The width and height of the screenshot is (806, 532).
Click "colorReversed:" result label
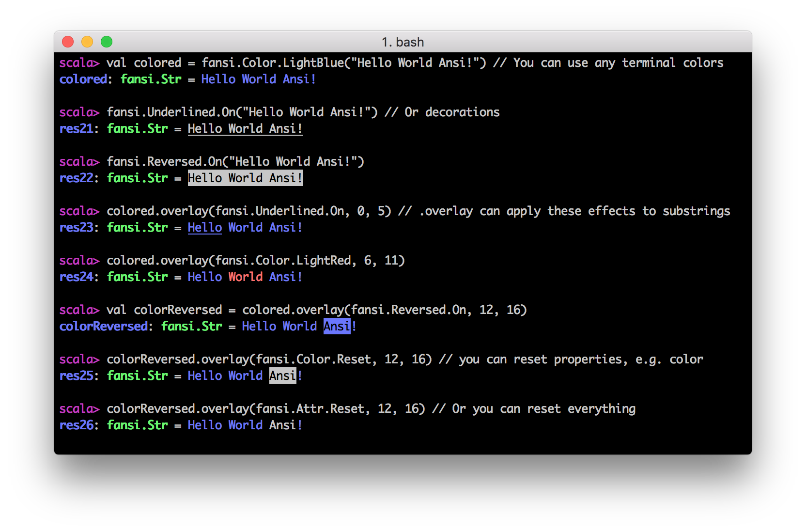click(x=106, y=327)
